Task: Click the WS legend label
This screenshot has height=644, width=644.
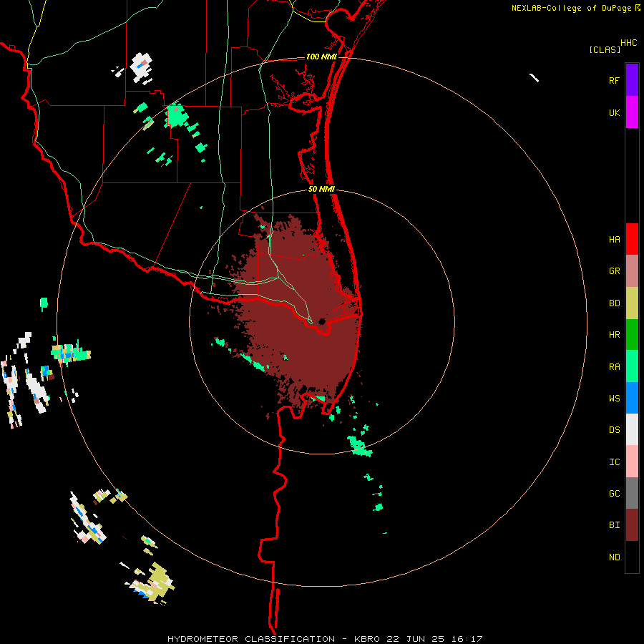Action: click(614, 399)
